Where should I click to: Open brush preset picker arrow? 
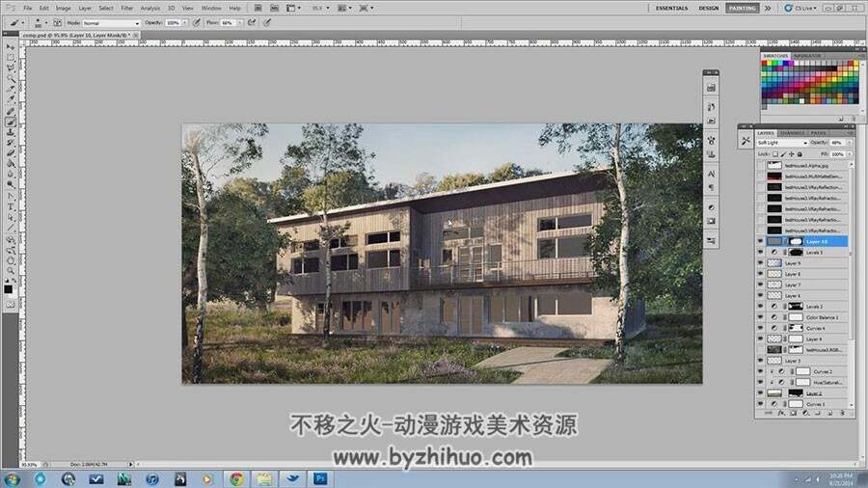(x=46, y=23)
